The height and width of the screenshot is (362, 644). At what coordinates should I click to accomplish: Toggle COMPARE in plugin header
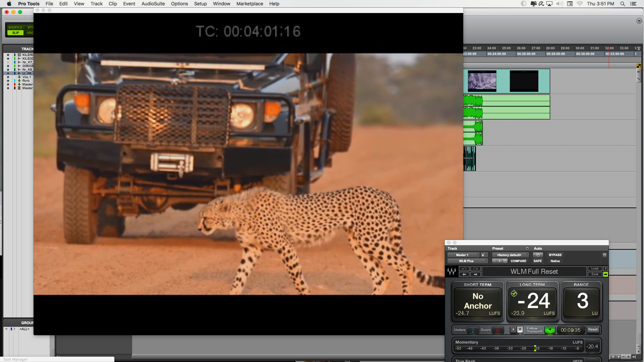(519, 261)
